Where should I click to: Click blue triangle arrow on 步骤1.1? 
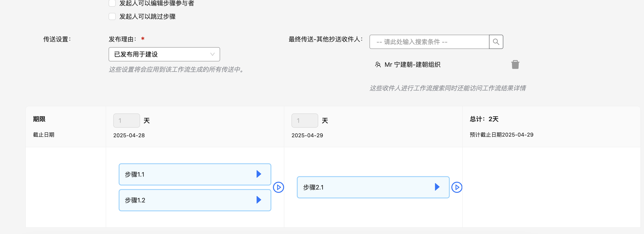[259, 174]
